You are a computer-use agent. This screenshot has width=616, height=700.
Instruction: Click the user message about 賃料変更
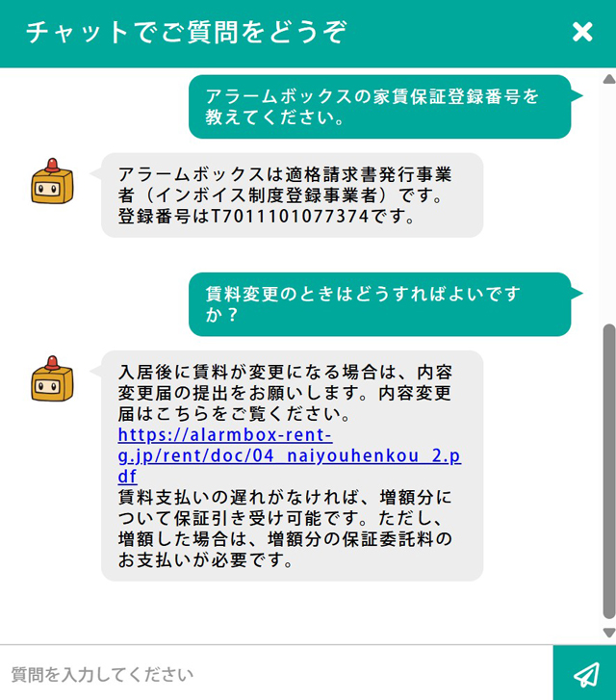[380, 304]
